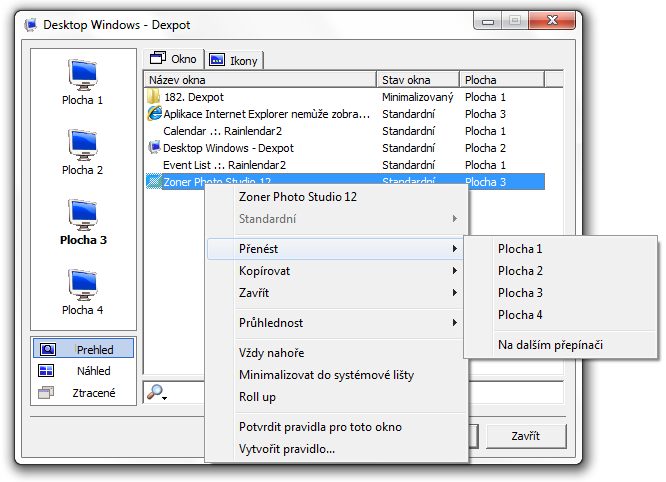Open the Přenést submenu

(x=336, y=249)
